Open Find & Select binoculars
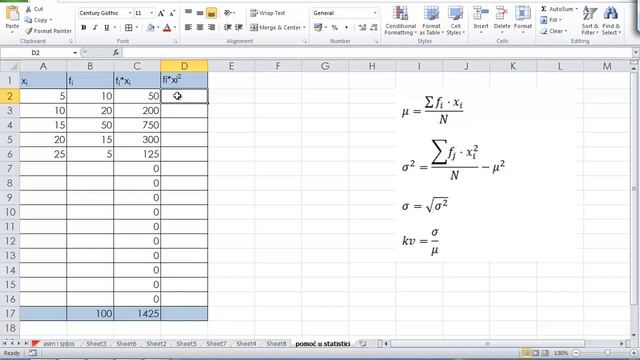640x360 pixels. point(611,20)
